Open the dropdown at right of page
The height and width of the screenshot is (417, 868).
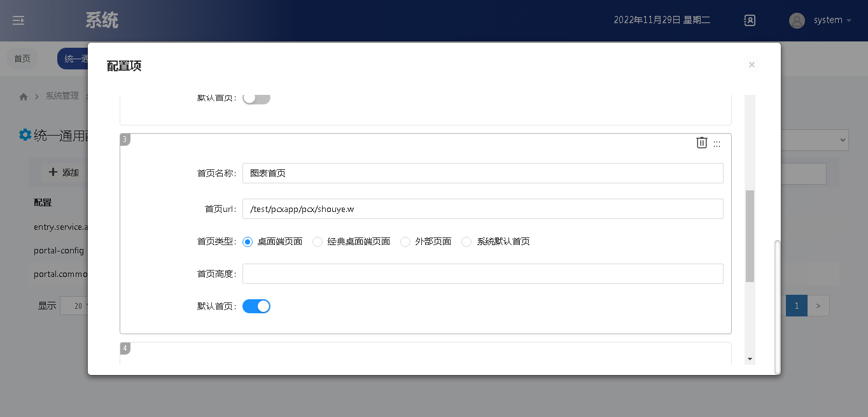click(815, 140)
